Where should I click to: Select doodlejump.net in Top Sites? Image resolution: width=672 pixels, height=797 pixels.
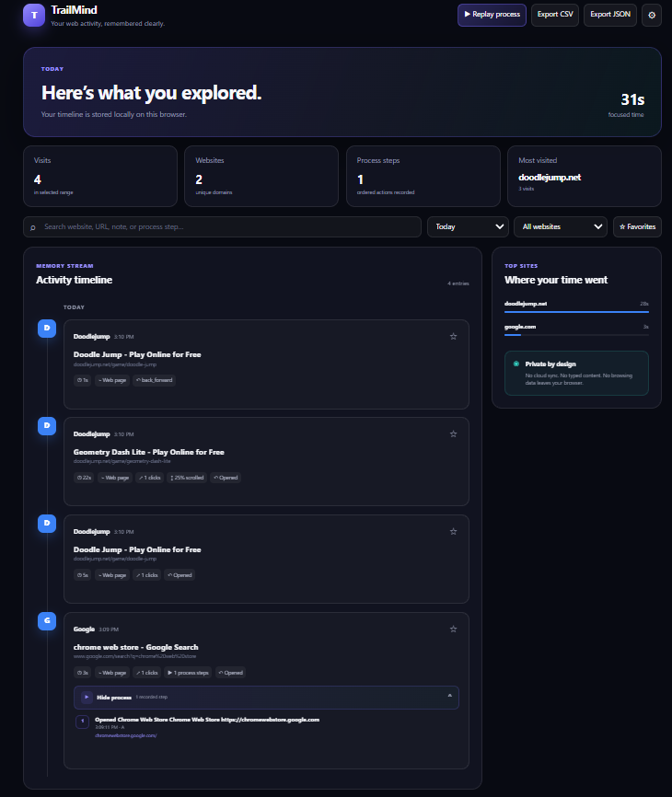click(526, 304)
